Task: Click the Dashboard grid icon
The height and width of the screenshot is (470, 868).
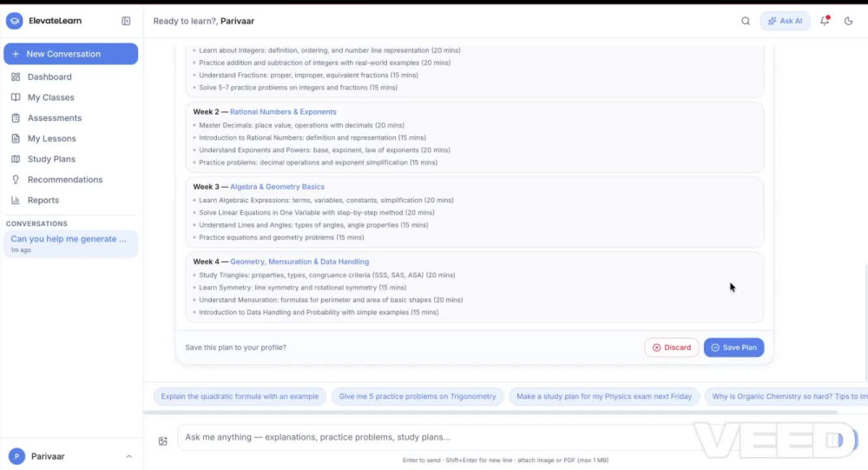Action: pos(16,77)
